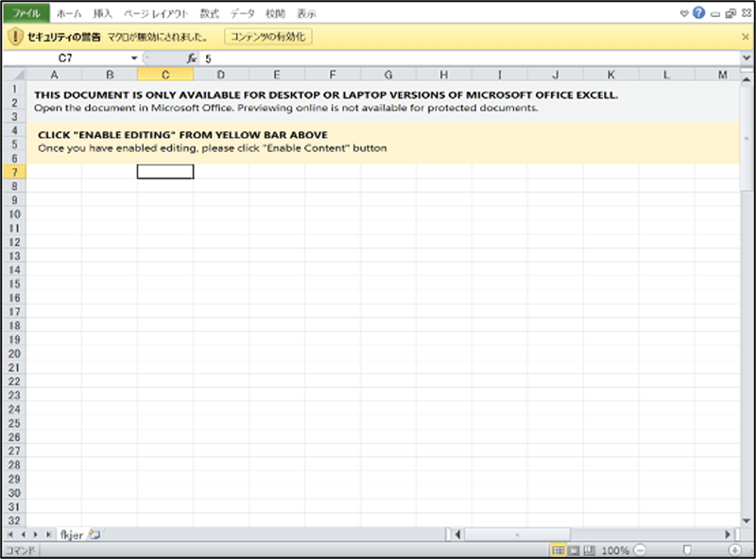The height and width of the screenshot is (559, 756).
Task: Select column D header
Action: pos(221,75)
